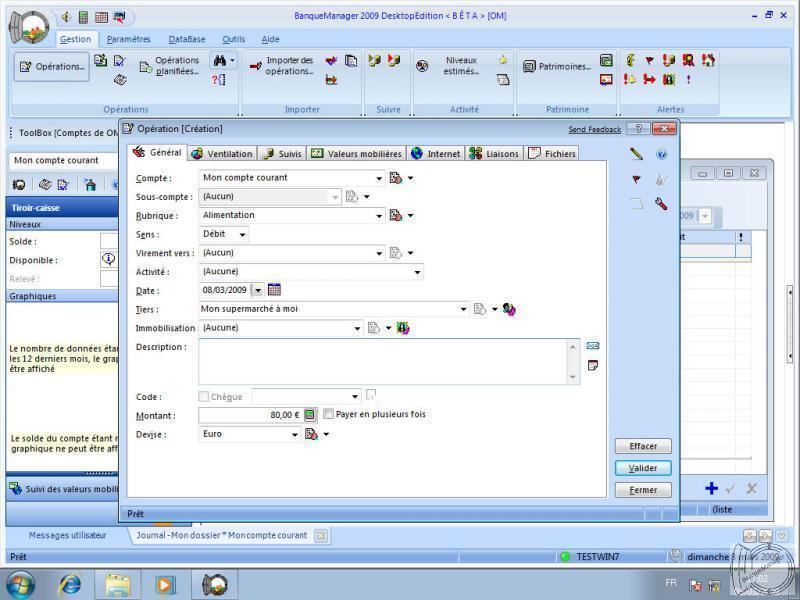Click the red flag icon in dialog sidebar
This screenshot has height=600, width=800.
[x=636, y=179]
